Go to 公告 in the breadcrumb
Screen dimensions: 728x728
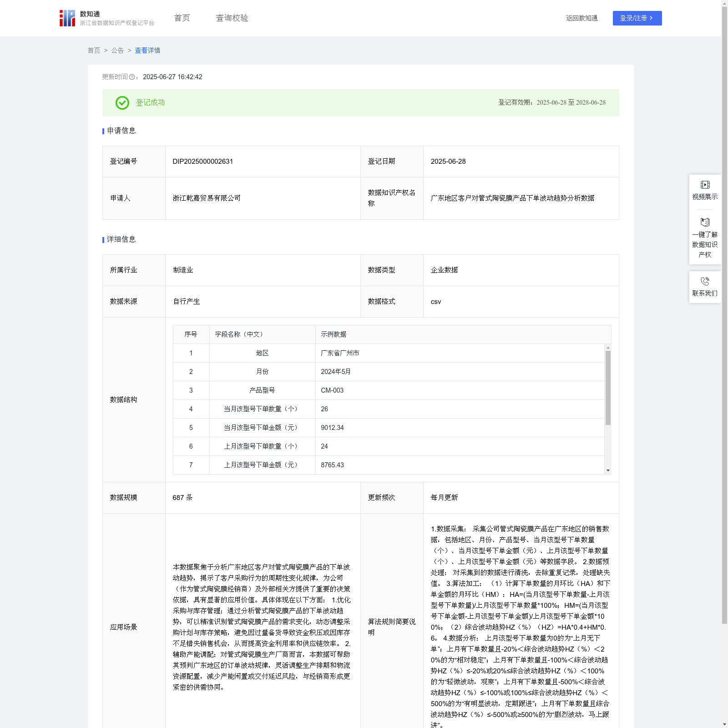click(x=117, y=51)
